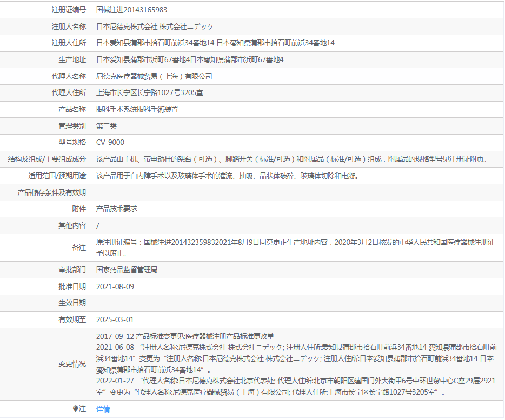Click the 注册人名称 row label
The image size is (505, 420).
69,26
